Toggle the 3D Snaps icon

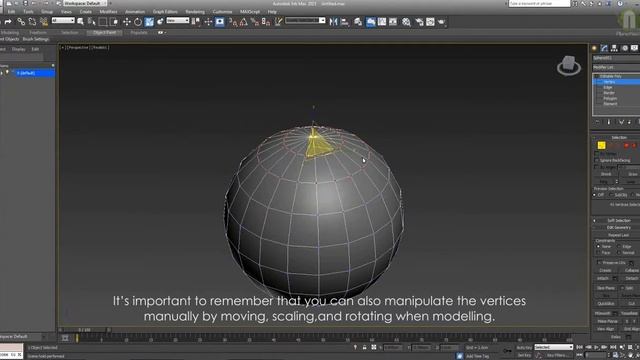[233, 22]
